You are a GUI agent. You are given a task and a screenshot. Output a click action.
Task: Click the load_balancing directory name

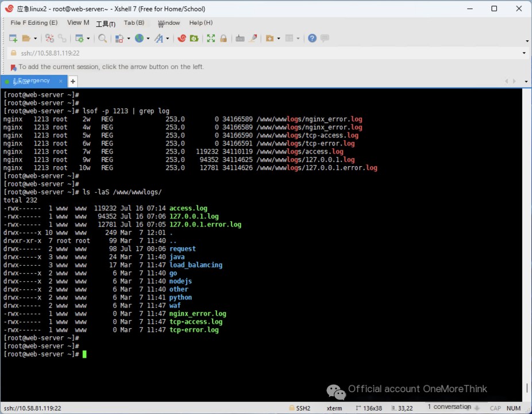pyautogui.click(x=196, y=265)
